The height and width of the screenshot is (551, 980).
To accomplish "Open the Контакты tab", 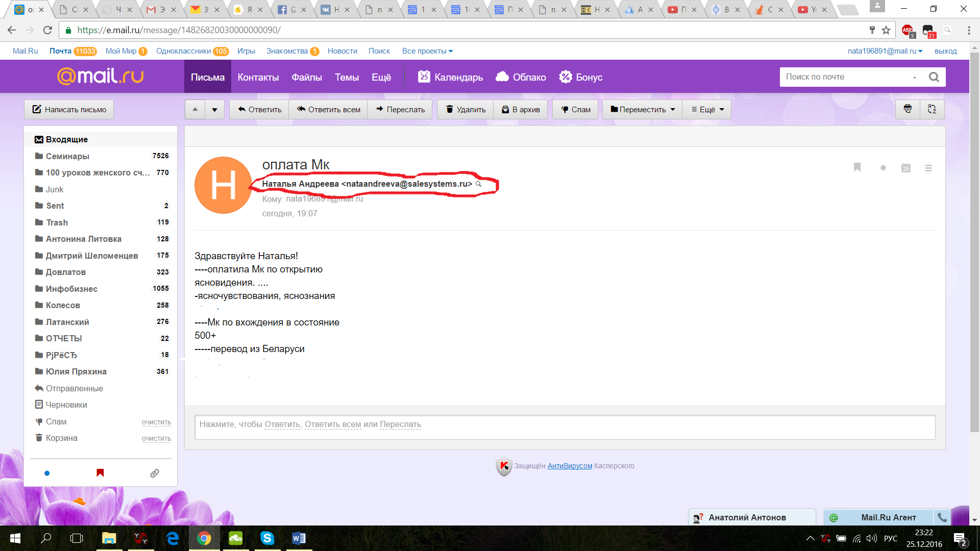I will tap(258, 77).
